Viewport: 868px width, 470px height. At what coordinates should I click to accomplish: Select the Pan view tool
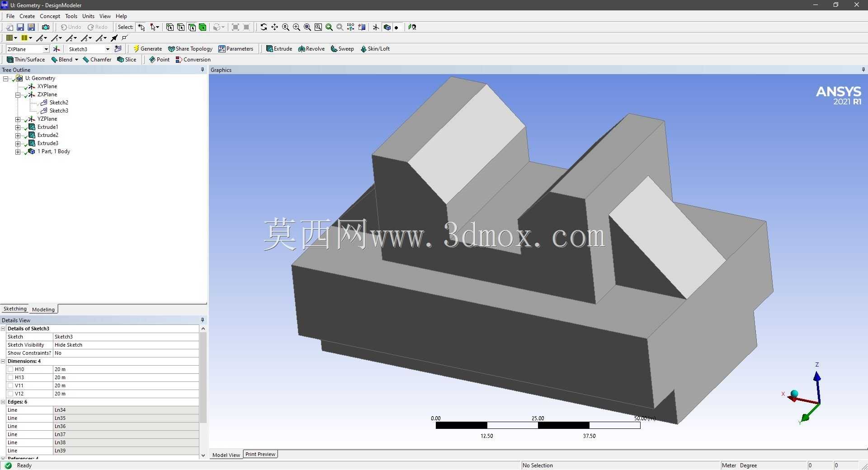[274, 27]
